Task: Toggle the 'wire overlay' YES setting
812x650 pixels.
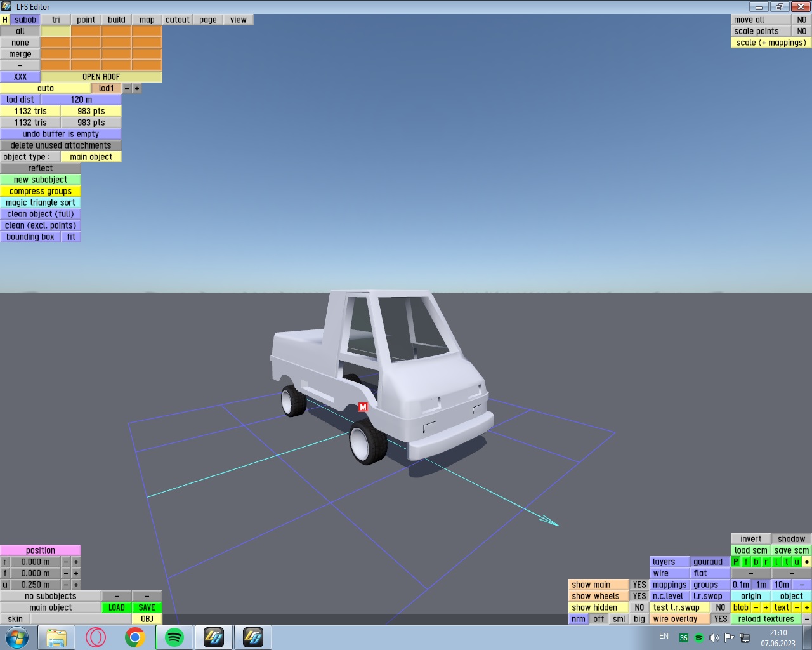Action: pyautogui.click(x=721, y=619)
